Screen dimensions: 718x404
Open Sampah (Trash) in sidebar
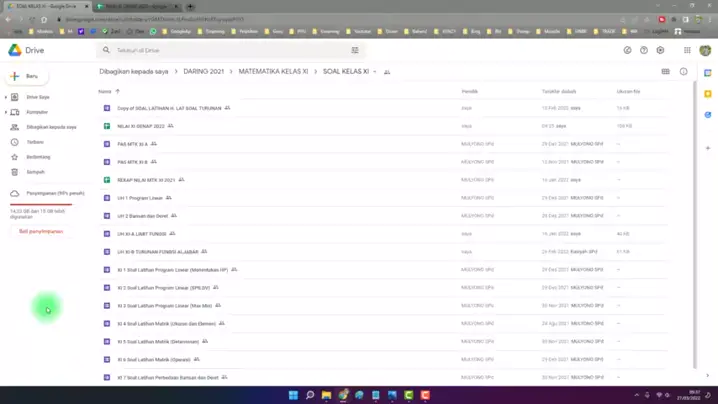click(35, 172)
